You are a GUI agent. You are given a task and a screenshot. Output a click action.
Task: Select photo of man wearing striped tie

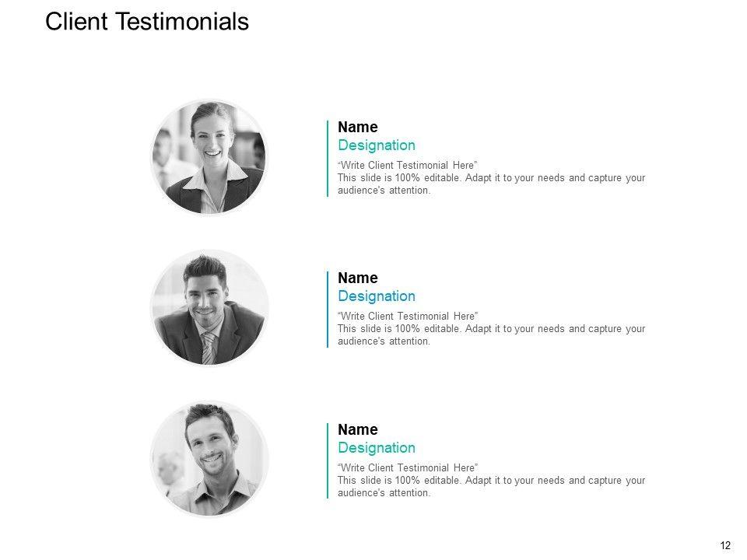209,308
